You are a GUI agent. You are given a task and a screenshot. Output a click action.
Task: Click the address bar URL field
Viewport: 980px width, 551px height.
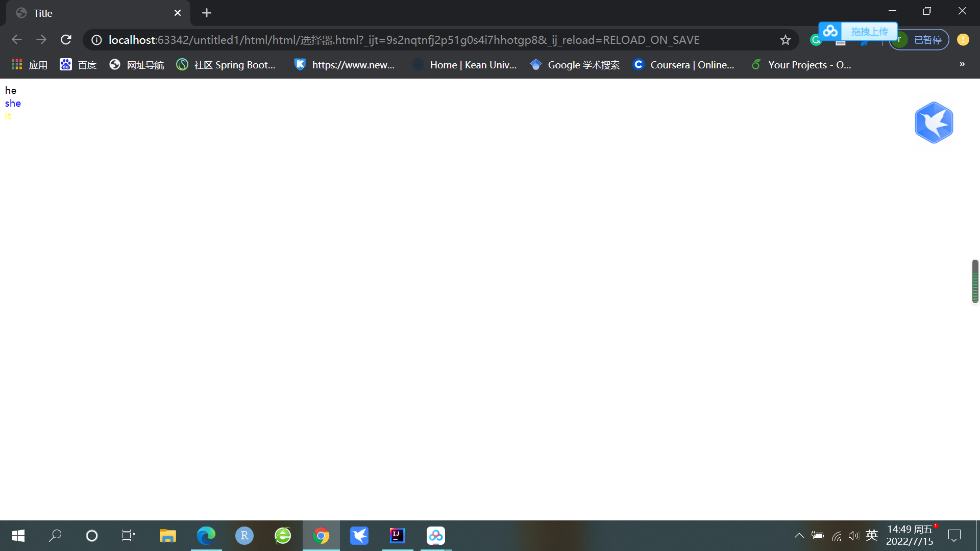pyautogui.click(x=403, y=40)
